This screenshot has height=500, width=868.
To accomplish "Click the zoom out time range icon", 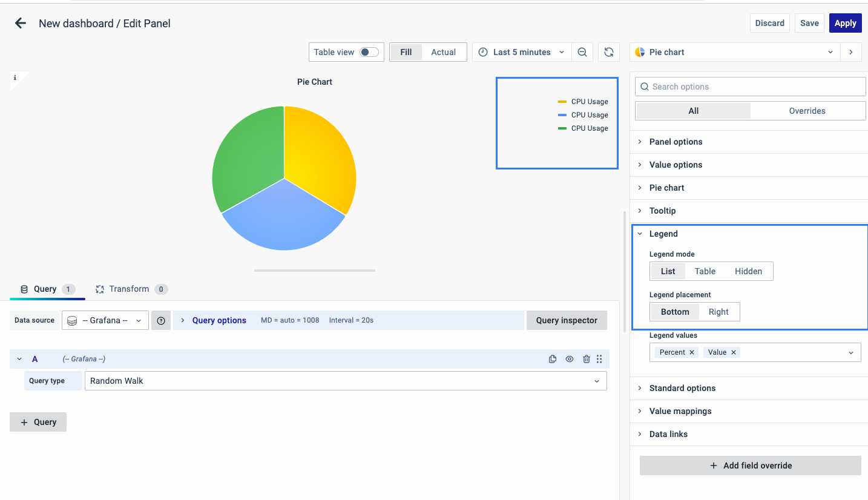I will (x=582, y=52).
